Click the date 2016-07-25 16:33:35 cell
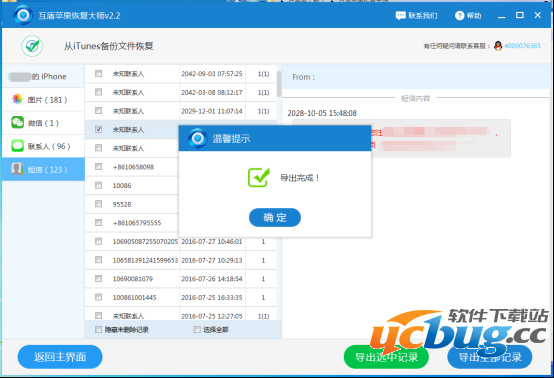 click(x=212, y=297)
